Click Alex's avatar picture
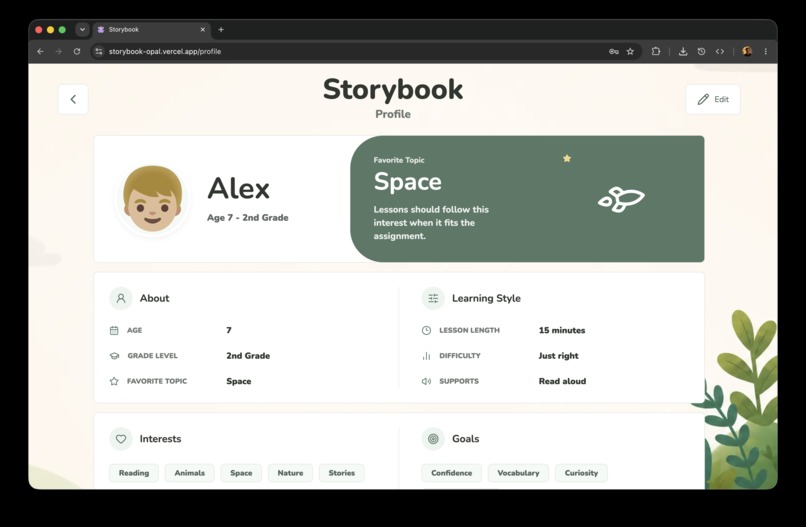Viewport: 806px width, 527px height. pyautogui.click(x=152, y=199)
